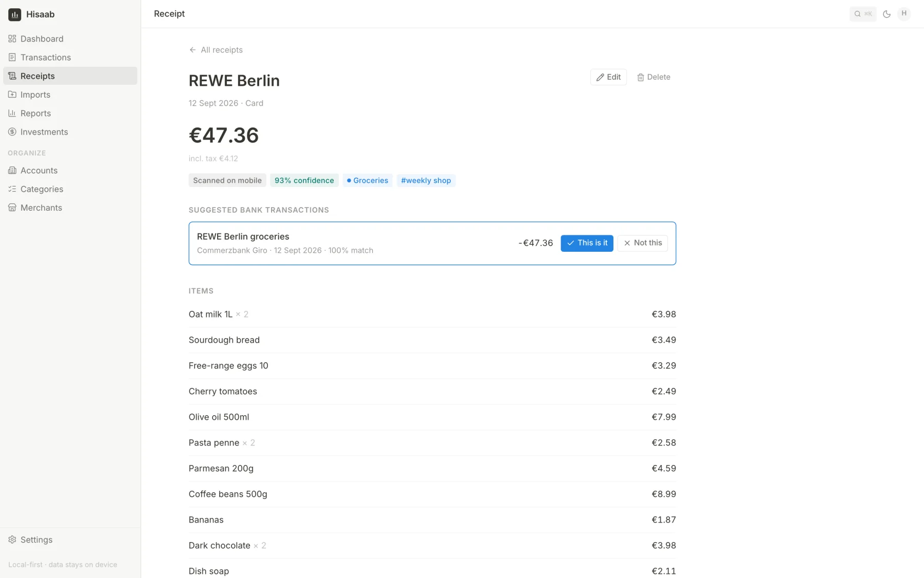This screenshot has width=924, height=578.
Task: Confirm match with This is it
Action: tap(587, 243)
